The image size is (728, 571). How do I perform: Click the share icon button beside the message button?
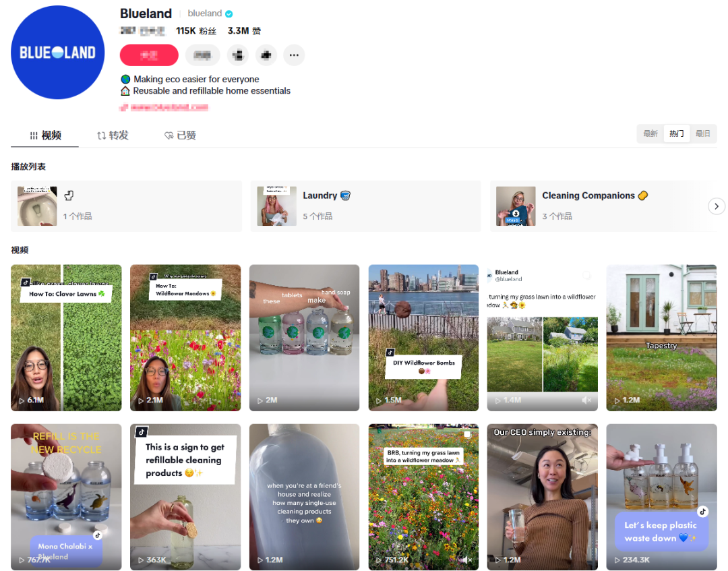(238, 55)
